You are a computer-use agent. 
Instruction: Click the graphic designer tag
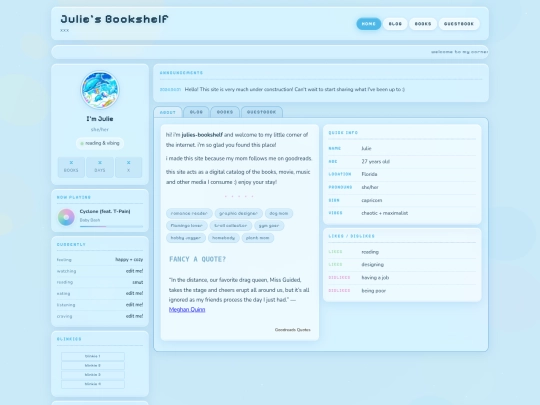pos(238,214)
